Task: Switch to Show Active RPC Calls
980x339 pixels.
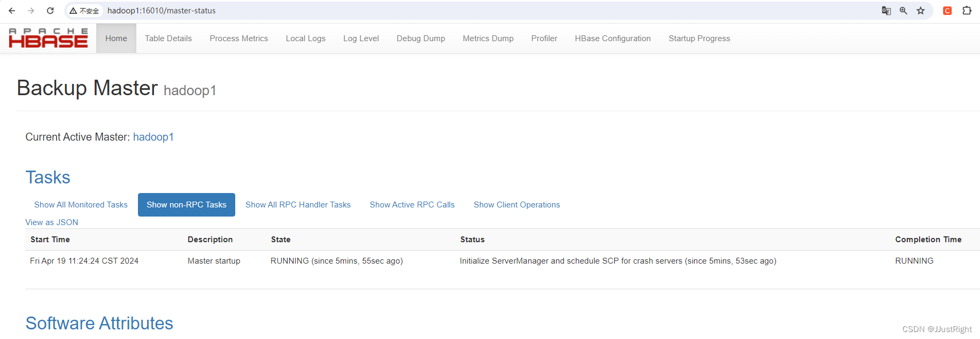Action: 412,205
